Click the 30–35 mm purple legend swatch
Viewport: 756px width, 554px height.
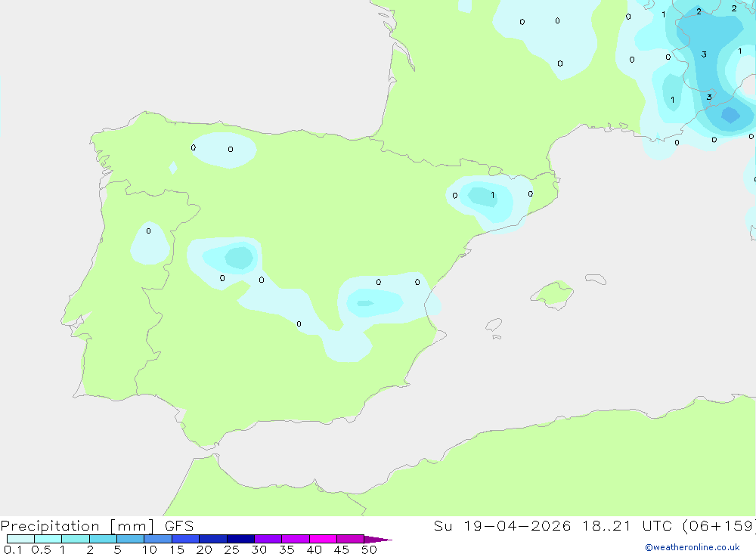[x=268, y=539]
